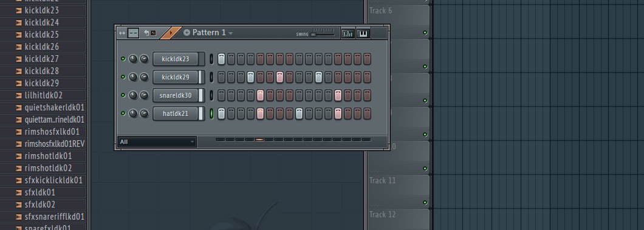Click the snareldk30 channel panning knob
644x230 pixels.
pos(133,95)
